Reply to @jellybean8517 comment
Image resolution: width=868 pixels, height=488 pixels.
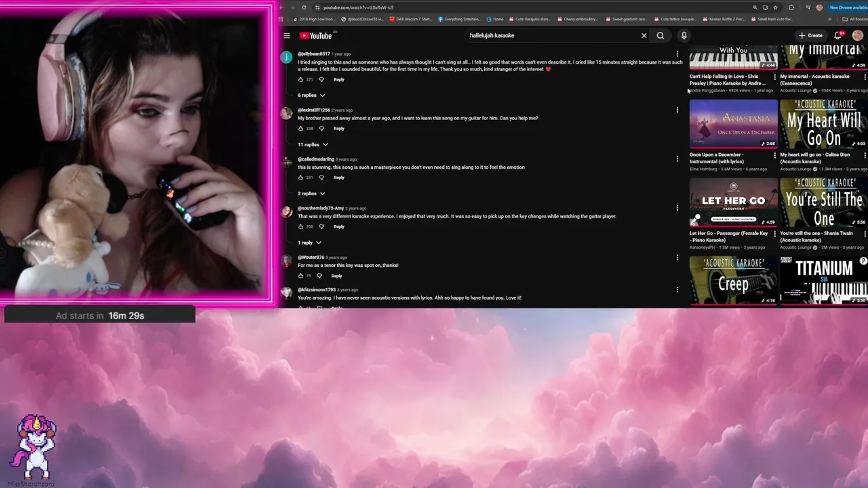point(339,79)
